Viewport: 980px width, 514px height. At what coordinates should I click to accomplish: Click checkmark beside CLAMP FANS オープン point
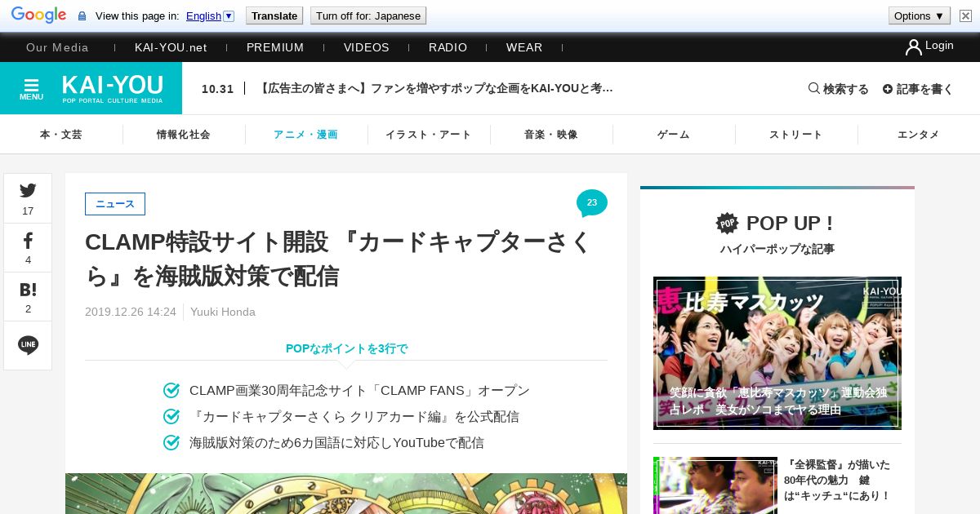[x=171, y=391]
